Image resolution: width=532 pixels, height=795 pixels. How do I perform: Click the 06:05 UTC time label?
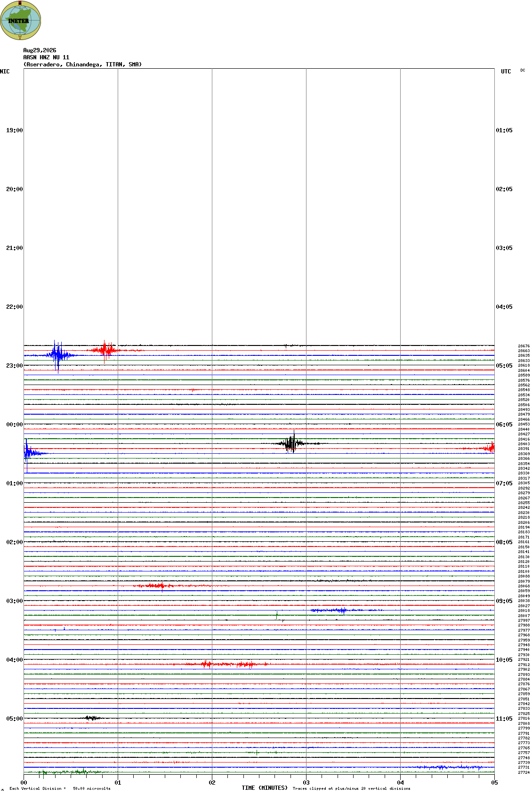click(x=504, y=425)
